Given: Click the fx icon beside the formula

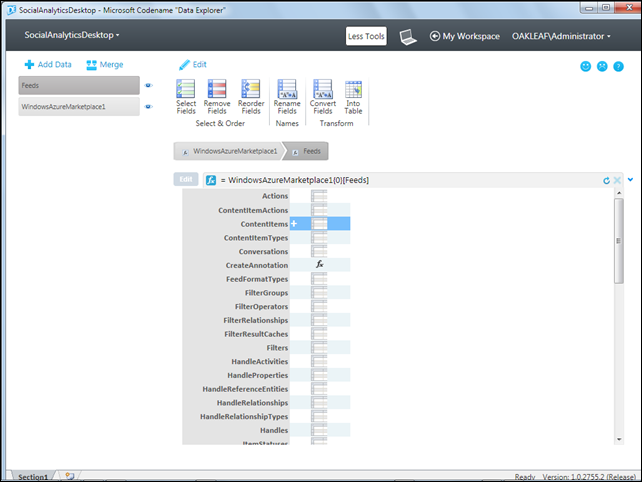Looking at the screenshot, I should 211,180.
